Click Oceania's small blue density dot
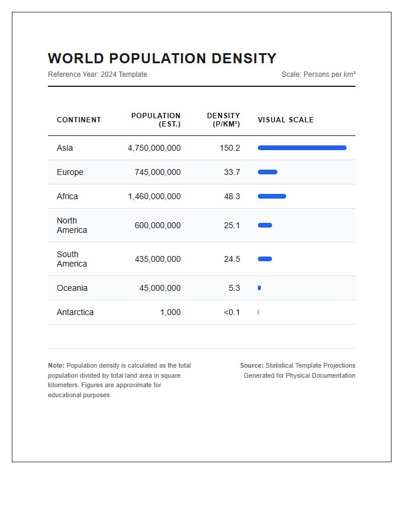The width and height of the screenshot is (414, 532). pos(259,288)
